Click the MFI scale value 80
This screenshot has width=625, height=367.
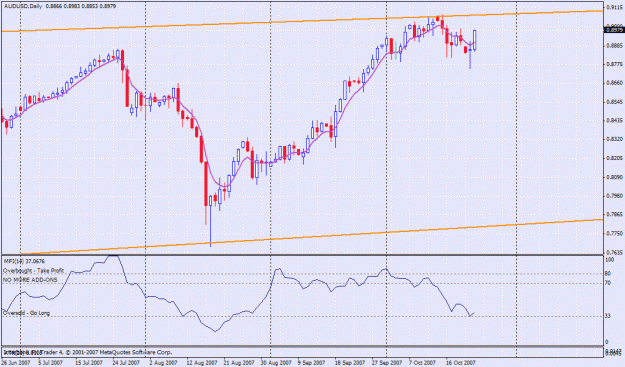click(x=608, y=274)
